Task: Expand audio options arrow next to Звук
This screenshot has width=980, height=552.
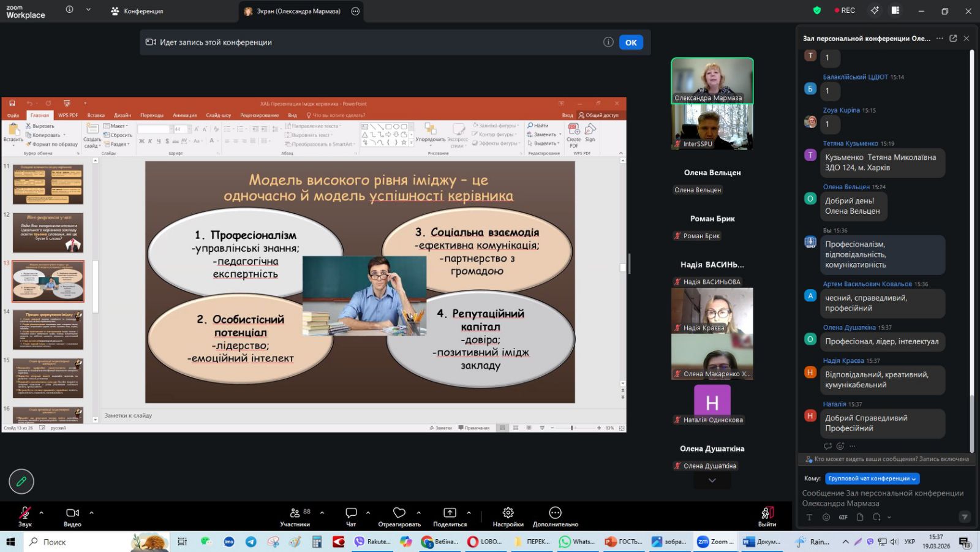Action: click(x=42, y=513)
